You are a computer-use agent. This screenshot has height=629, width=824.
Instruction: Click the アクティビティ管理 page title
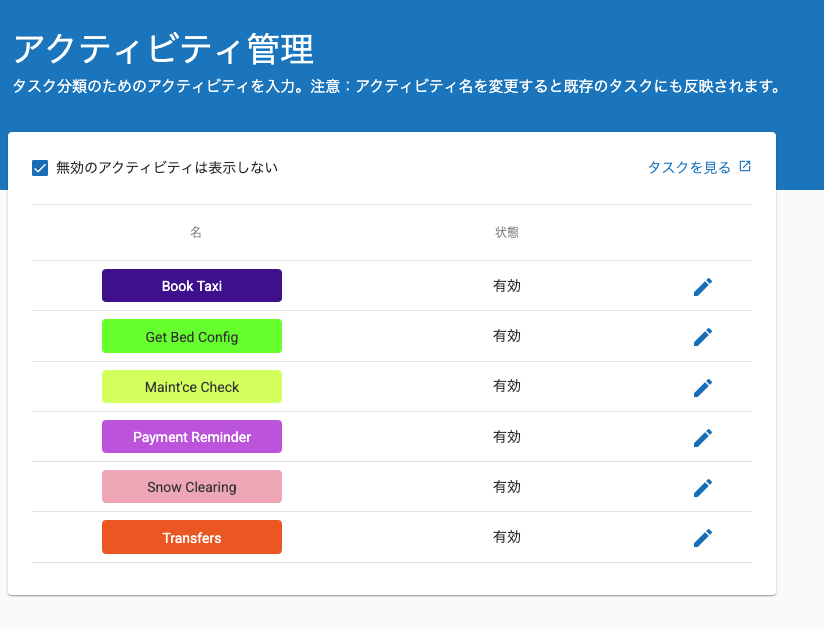(x=163, y=49)
